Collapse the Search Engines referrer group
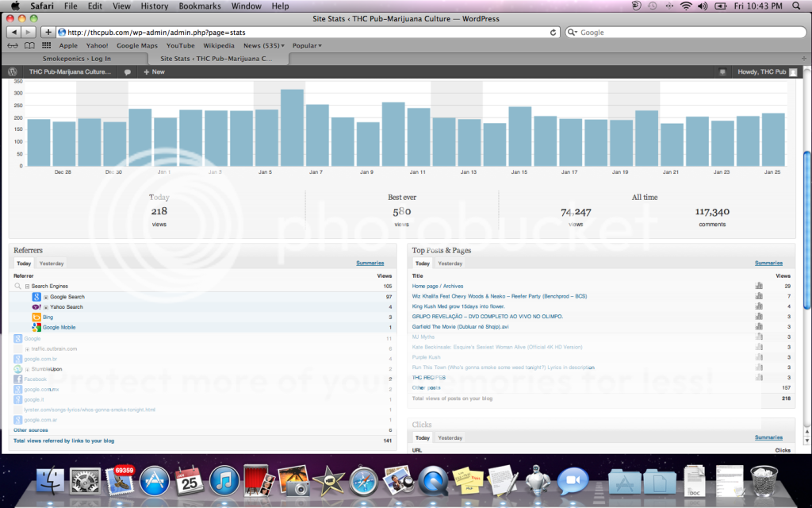812x508 pixels. coord(27,286)
